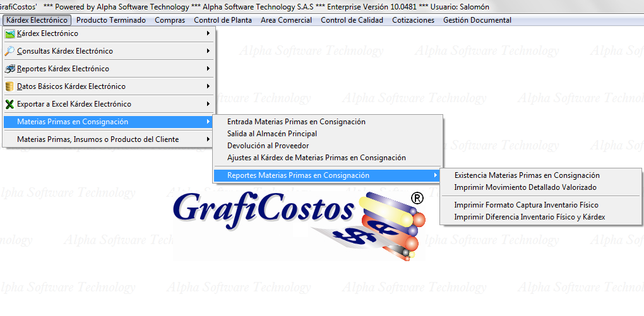Open the Cotizaciones menu
Screen dimensions: 644x316
413,20
